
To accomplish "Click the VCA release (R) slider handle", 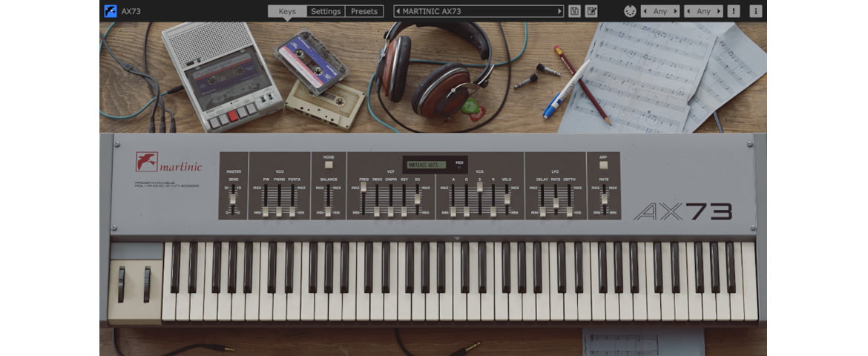I will (493, 211).
